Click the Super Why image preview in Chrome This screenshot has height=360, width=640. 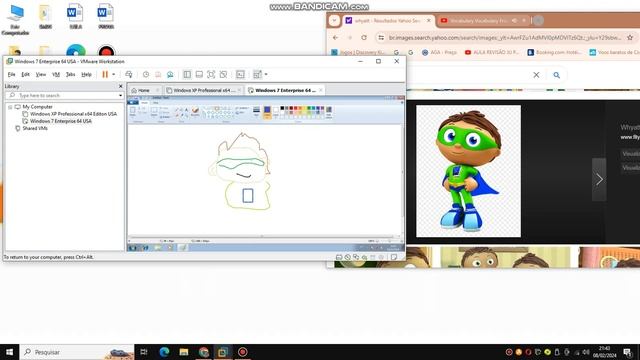(468, 171)
